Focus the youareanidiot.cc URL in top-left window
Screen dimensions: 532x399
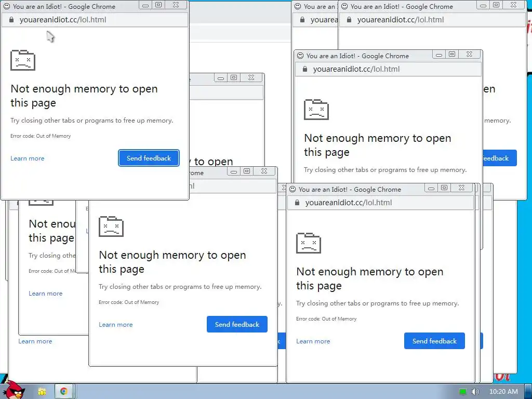63,20
